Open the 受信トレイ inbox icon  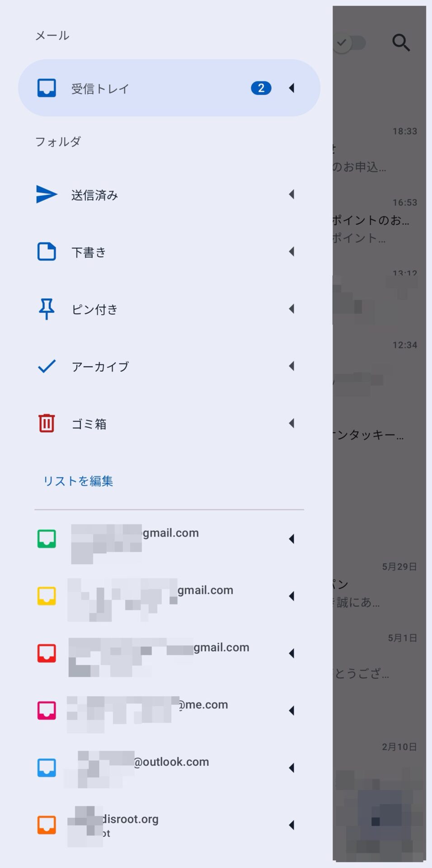point(47,88)
